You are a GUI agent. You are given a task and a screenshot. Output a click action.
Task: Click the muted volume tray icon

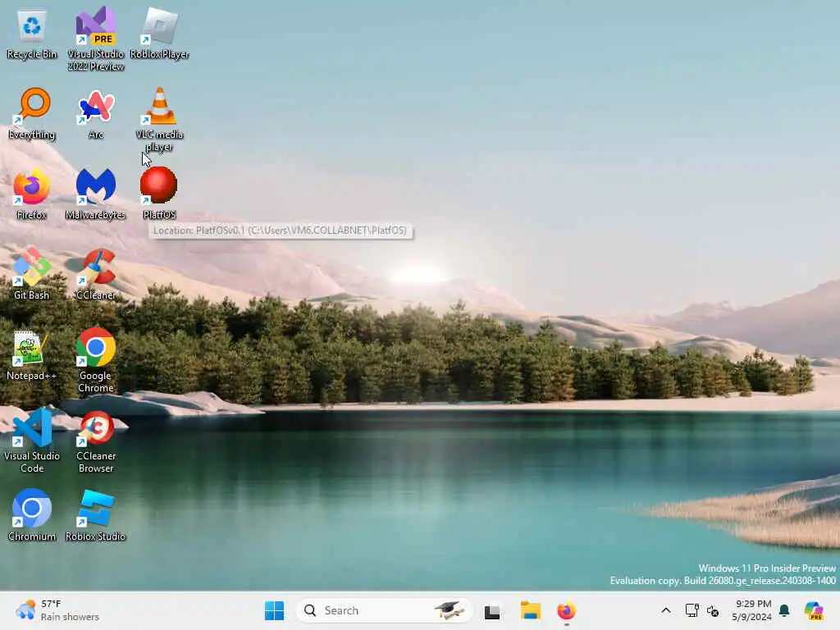[713, 610]
